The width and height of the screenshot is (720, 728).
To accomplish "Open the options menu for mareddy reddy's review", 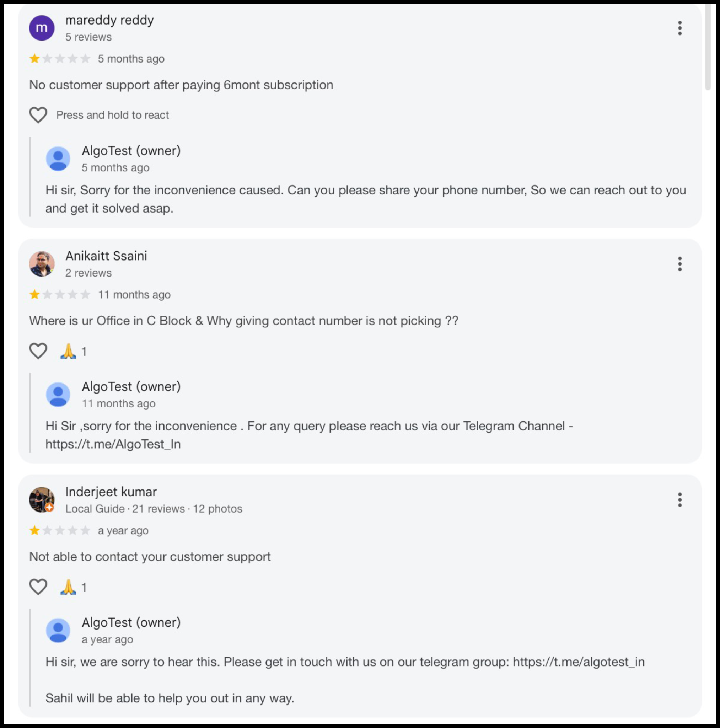I will click(679, 27).
